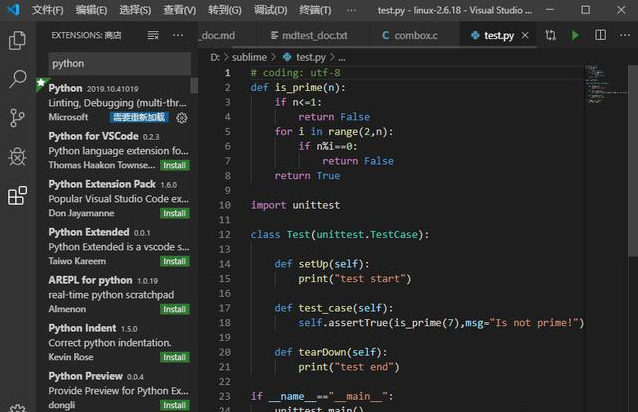The height and width of the screenshot is (412, 638).
Task: Click the EXTENSIONS: 商店 panel title
Action: pos(86,35)
